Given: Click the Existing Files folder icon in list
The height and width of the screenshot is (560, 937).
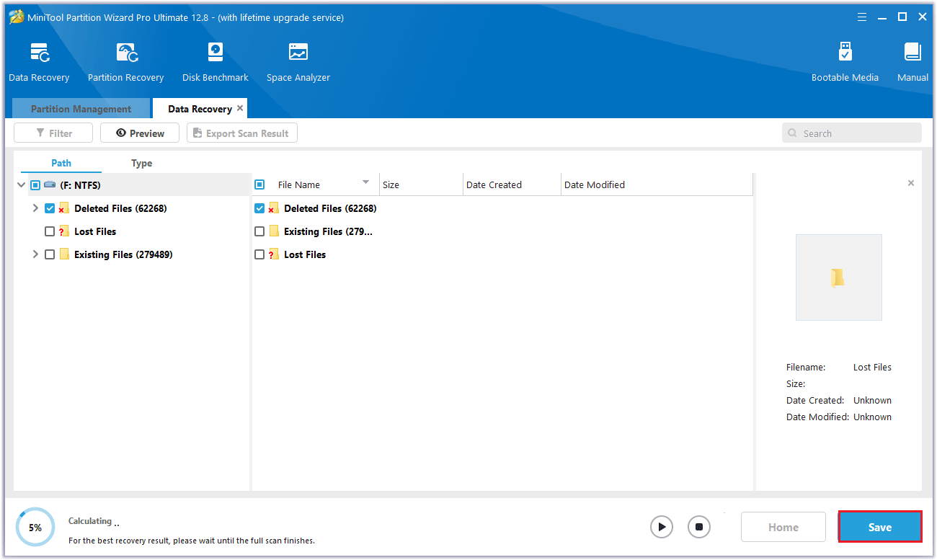Looking at the screenshot, I should [x=274, y=231].
